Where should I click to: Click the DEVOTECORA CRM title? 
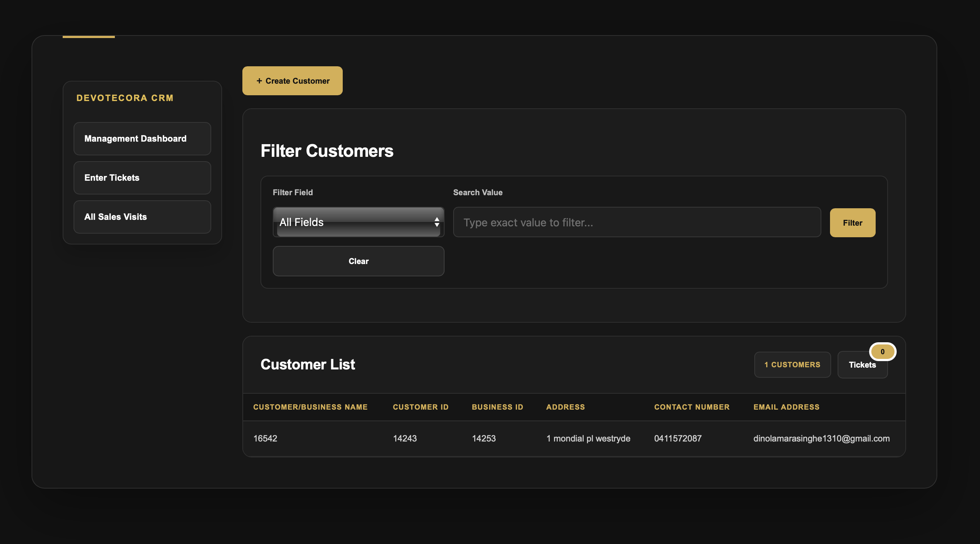pos(125,98)
